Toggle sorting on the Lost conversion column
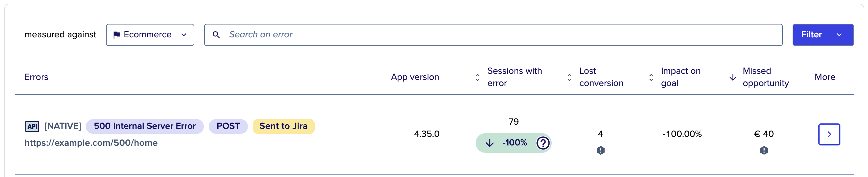Image resolution: width=868 pixels, height=177 pixels. pyautogui.click(x=569, y=77)
